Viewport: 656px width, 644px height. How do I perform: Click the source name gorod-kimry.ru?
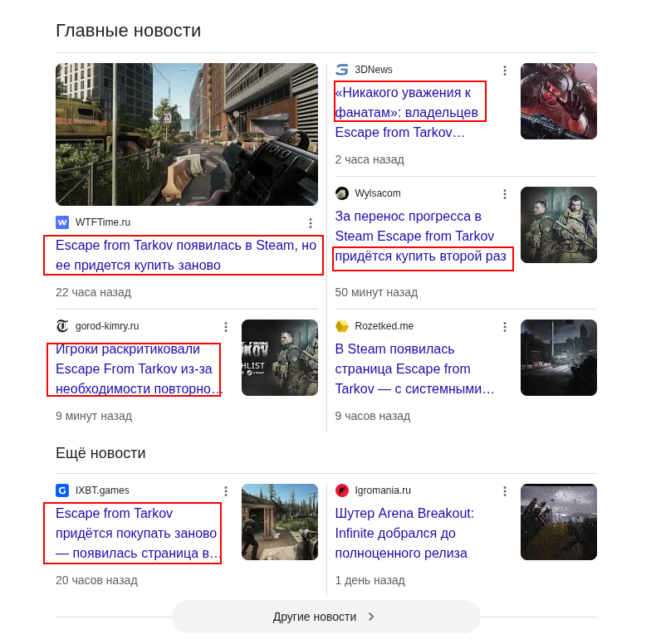coord(107,326)
